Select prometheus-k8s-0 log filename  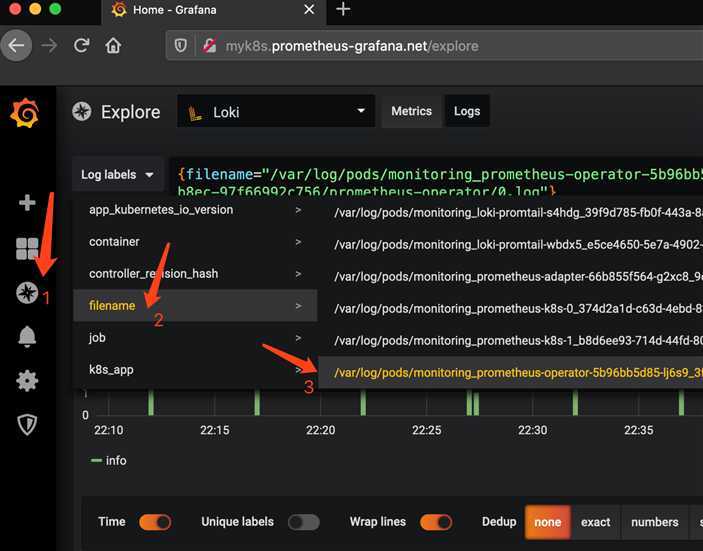click(x=511, y=308)
